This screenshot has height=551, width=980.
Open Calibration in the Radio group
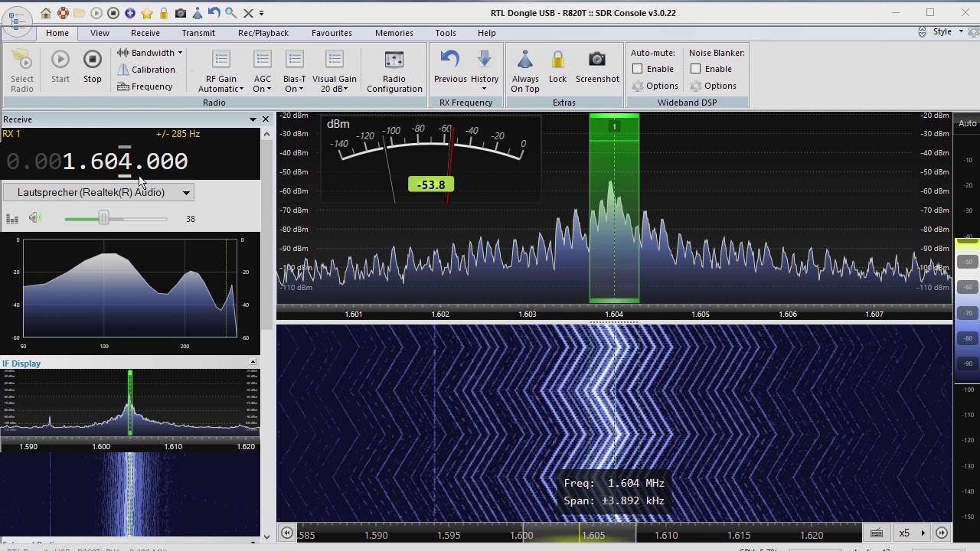point(146,70)
